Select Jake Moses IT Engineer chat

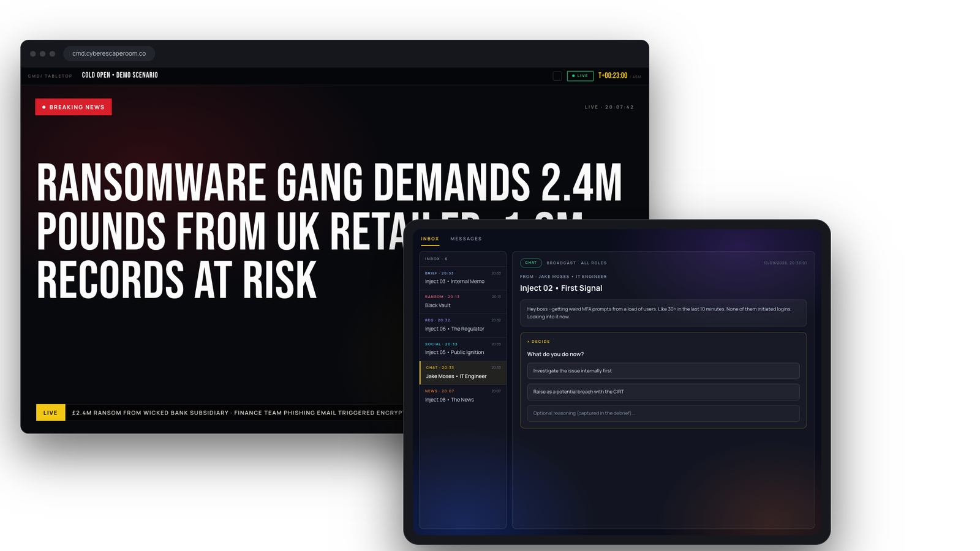(463, 373)
